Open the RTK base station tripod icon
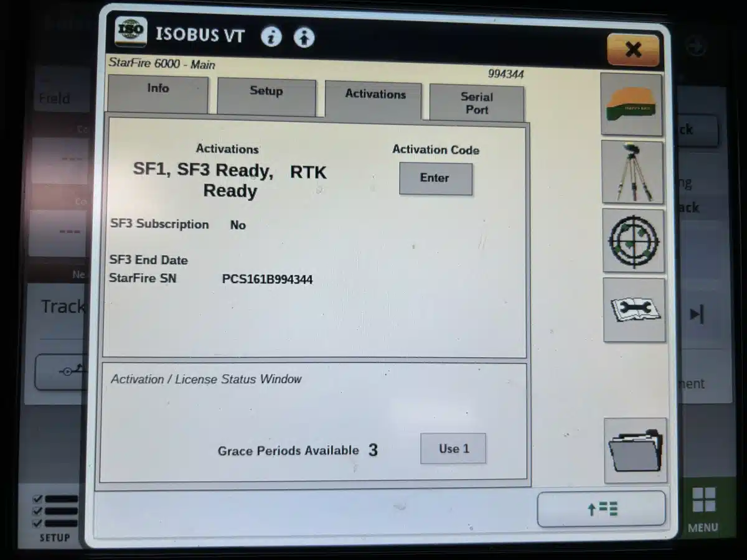The image size is (747, 560). (633, 171)
